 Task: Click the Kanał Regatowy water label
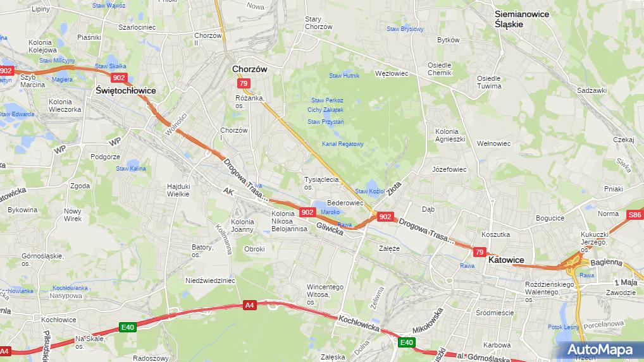[342, 144]
